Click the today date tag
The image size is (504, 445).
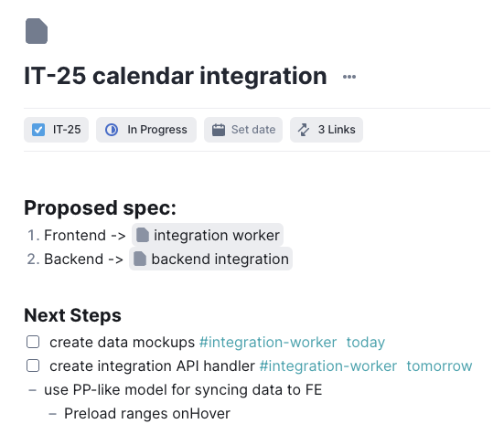click(x=366, y=343)
